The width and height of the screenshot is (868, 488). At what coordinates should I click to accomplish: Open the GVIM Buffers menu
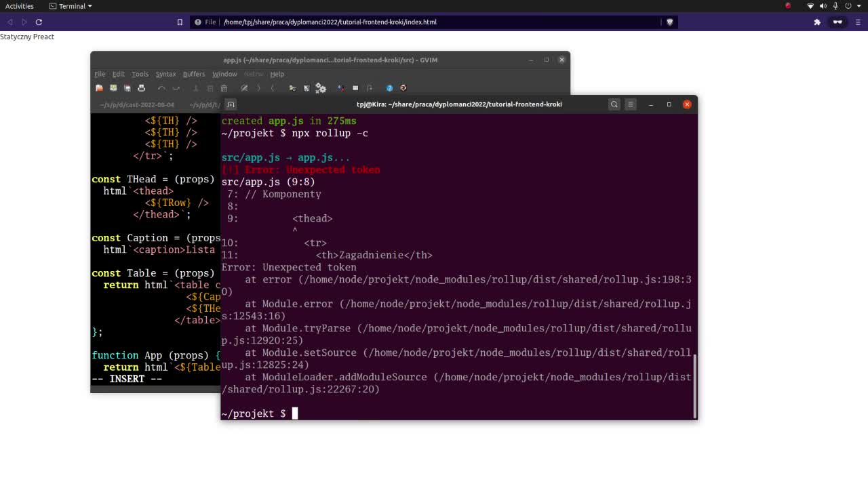[x=194, y=74]
